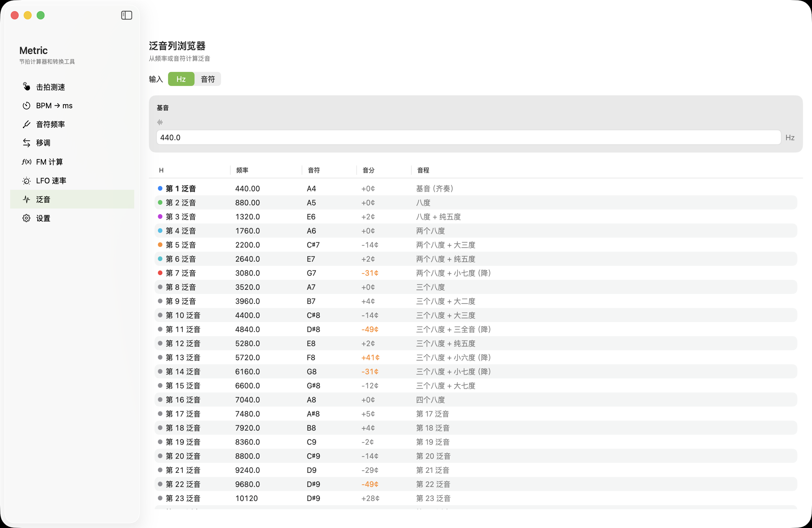Click the LFO rate sun icon

pyautogui.click(x=26, y=181)
